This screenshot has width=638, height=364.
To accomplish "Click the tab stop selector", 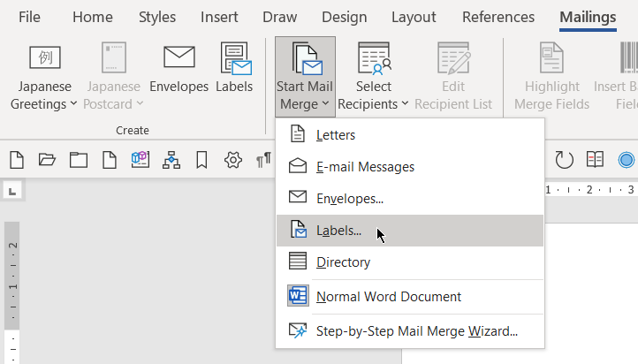I will coord(12,191).
